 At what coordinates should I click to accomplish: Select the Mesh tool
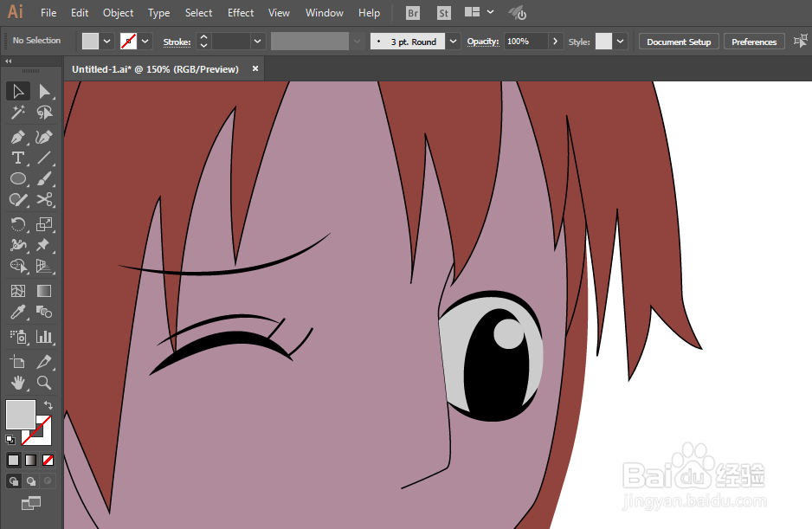18,291
